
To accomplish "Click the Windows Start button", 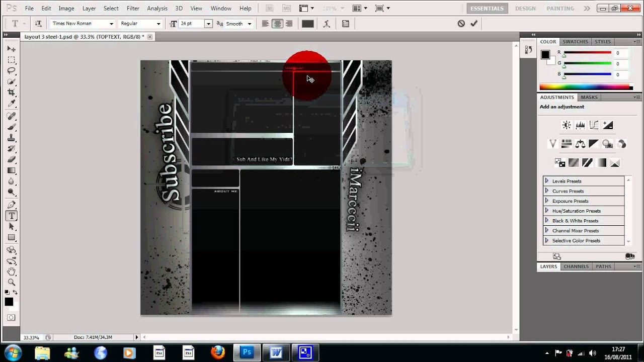I will [13, 352].
